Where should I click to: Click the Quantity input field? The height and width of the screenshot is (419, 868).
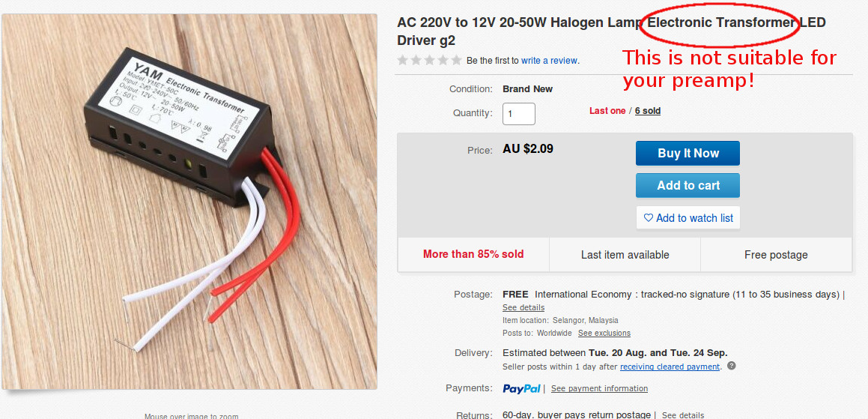(519, 114)
